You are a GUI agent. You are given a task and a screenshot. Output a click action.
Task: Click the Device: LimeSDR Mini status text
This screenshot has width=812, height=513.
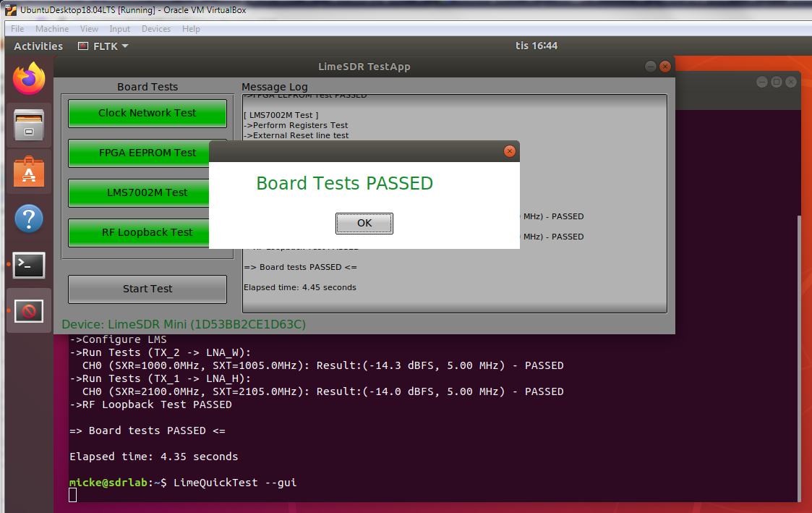pyautogui.click(x=184, y=324)
